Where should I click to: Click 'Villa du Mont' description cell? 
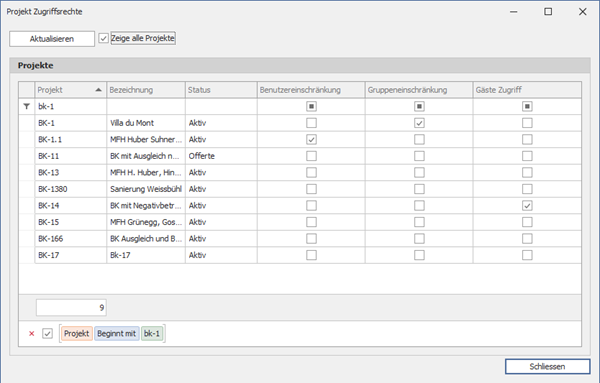tap(146, 123)
